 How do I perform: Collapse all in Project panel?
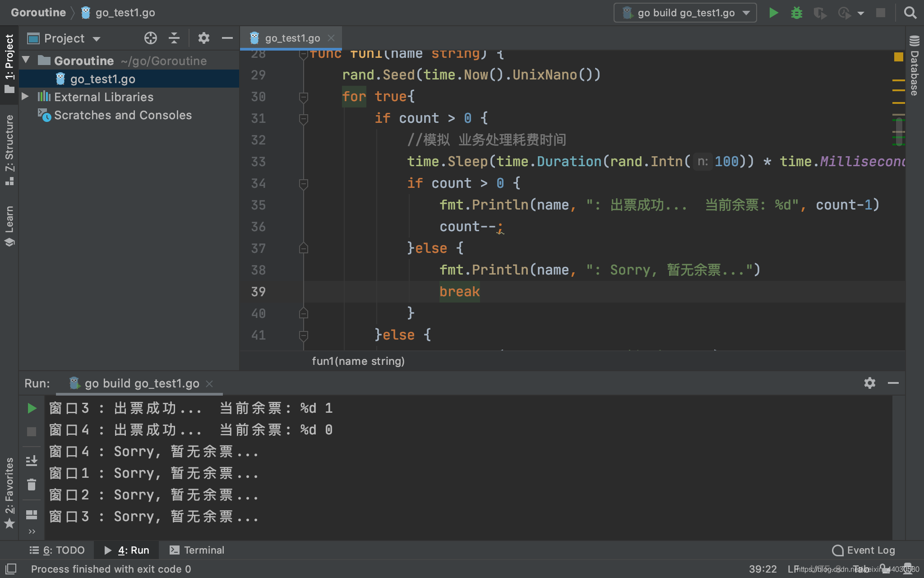[x=174, y=38]
